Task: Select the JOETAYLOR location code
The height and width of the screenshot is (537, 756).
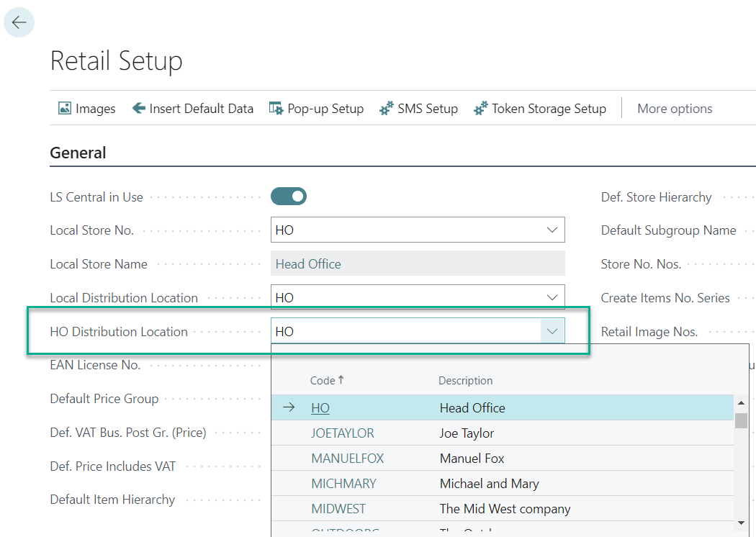Action: 343,433
